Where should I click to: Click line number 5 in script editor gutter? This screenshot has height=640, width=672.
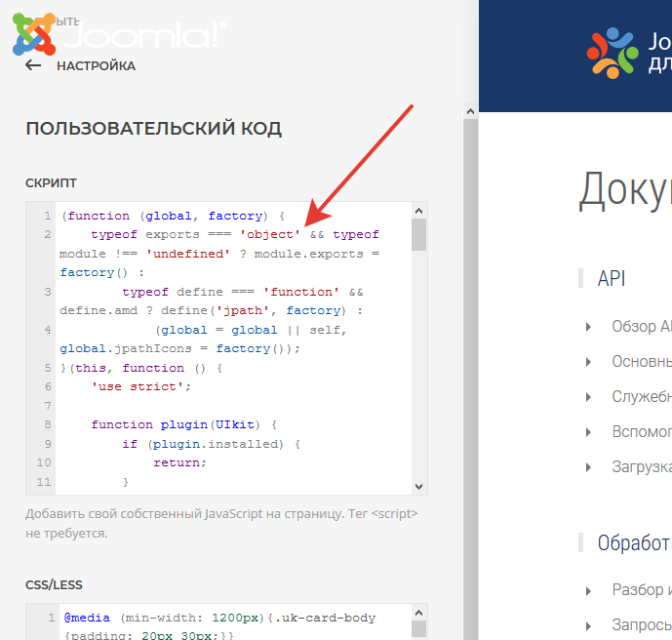(x=48, y=368)
